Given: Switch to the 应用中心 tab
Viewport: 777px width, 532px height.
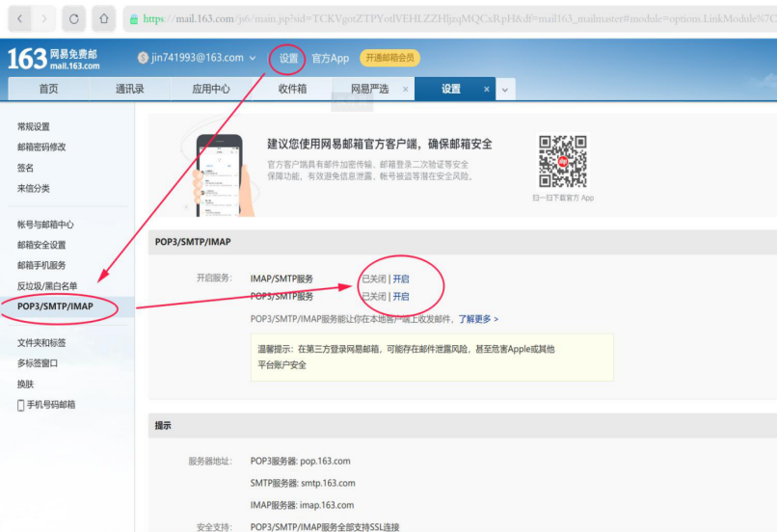Looking at the screenshot, I should pos(211,89).
